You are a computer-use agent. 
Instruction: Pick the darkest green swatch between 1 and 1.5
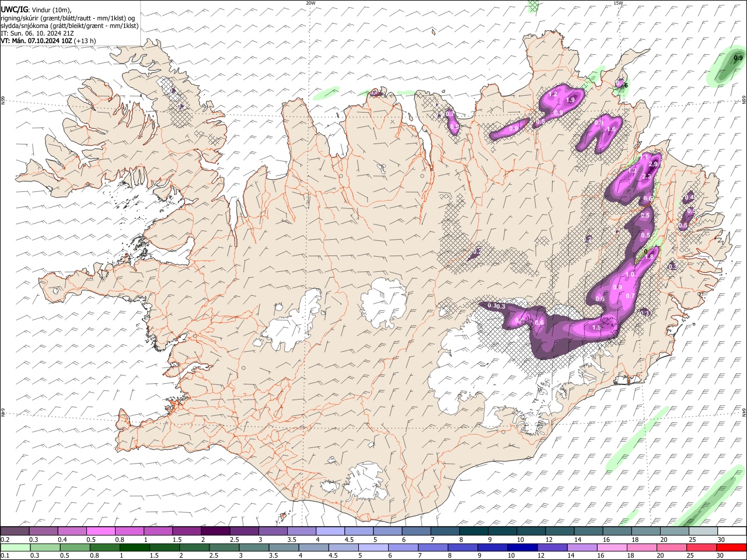point(134,547)
